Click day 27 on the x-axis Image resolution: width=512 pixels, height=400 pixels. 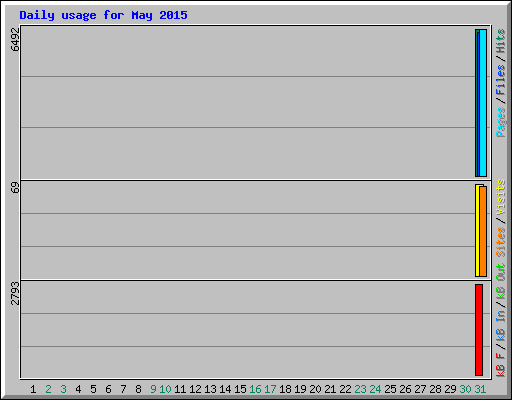(420, 389)
